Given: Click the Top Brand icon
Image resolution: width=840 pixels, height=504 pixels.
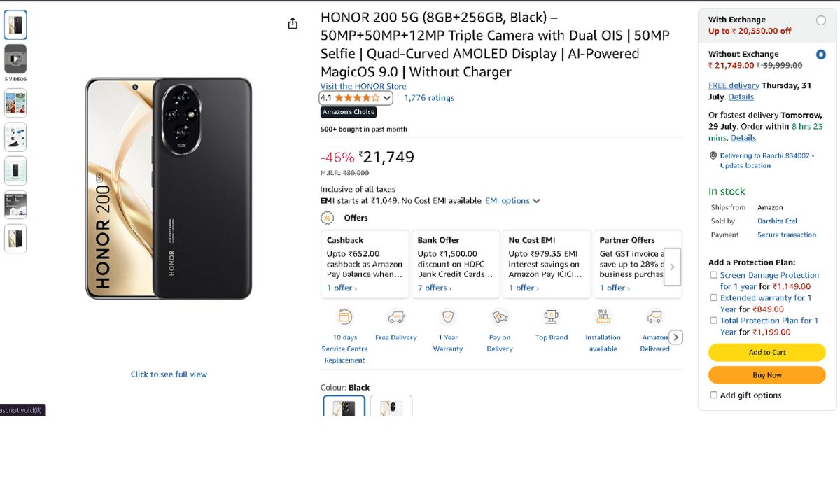Looking at the screenshot, I should pyautogui.click(x=552, y=317).
